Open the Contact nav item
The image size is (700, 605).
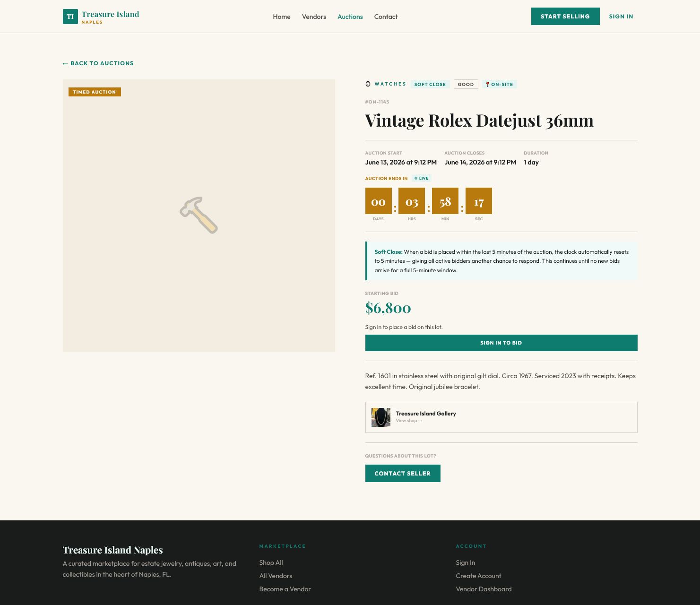[x=386, y=17]
